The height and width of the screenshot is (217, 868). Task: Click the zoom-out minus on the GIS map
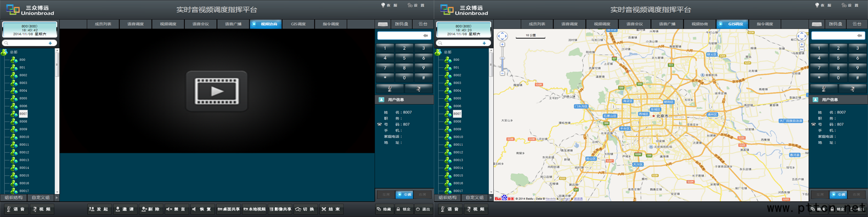[x=502, y=73]
